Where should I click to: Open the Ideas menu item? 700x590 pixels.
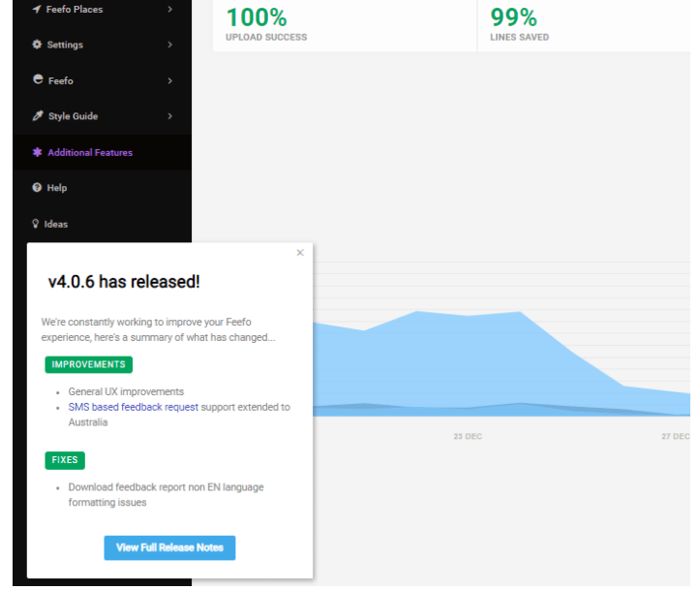pyautogui.click(x=103, y=224)
